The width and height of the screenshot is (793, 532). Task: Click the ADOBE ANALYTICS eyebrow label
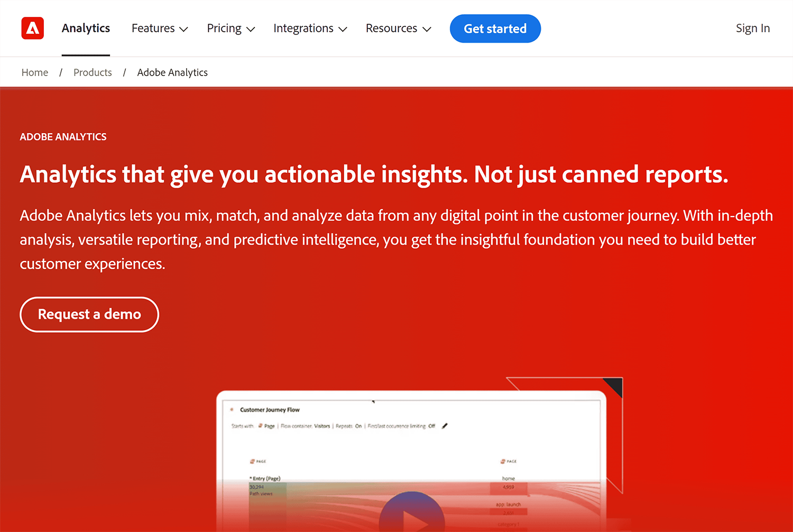pyautogui.click(x=63, y=137)
